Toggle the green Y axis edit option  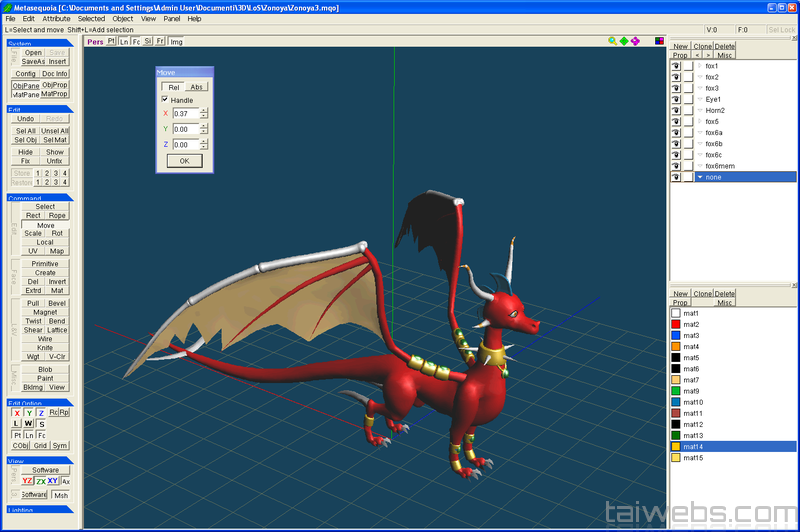29,412
